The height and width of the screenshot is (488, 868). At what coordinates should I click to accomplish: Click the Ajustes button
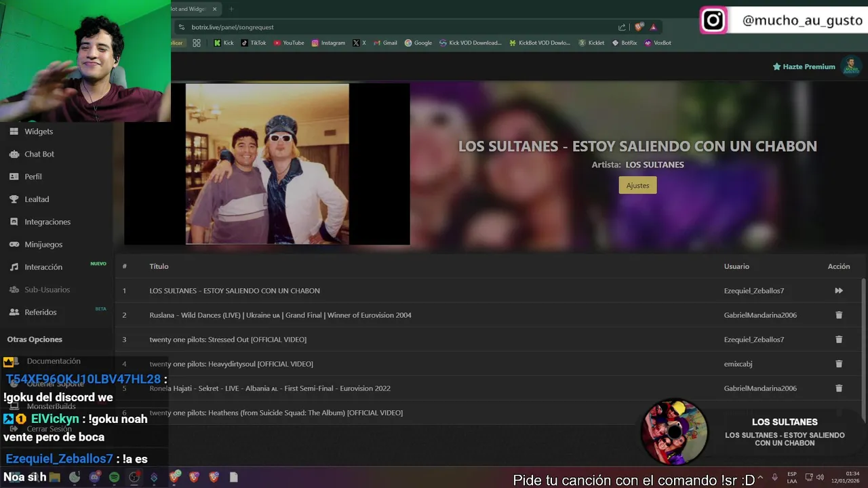pyautogui.click(x=637, y=185)
